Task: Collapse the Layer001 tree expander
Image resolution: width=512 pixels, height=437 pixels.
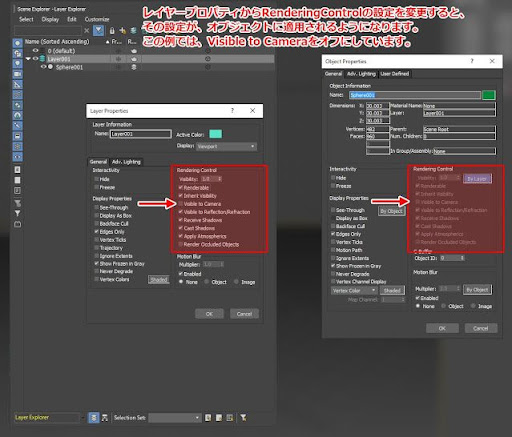Action: pyautogui.click(x=28, y=59)
